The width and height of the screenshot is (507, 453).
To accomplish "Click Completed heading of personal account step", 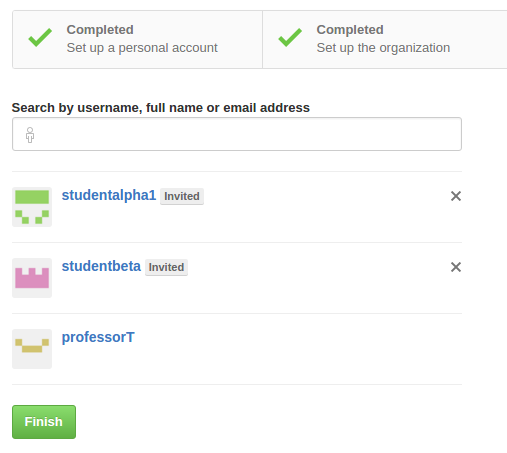I will coord(100,30).
